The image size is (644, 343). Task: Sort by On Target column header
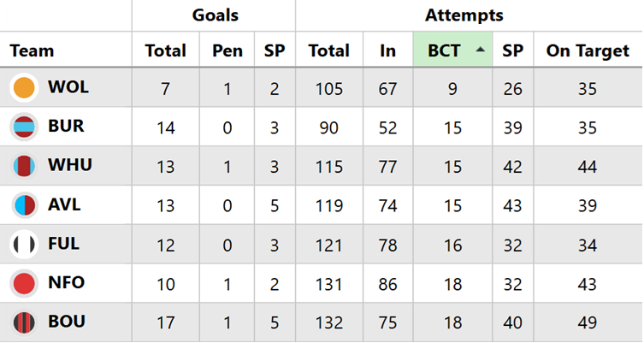coord(587,51)
